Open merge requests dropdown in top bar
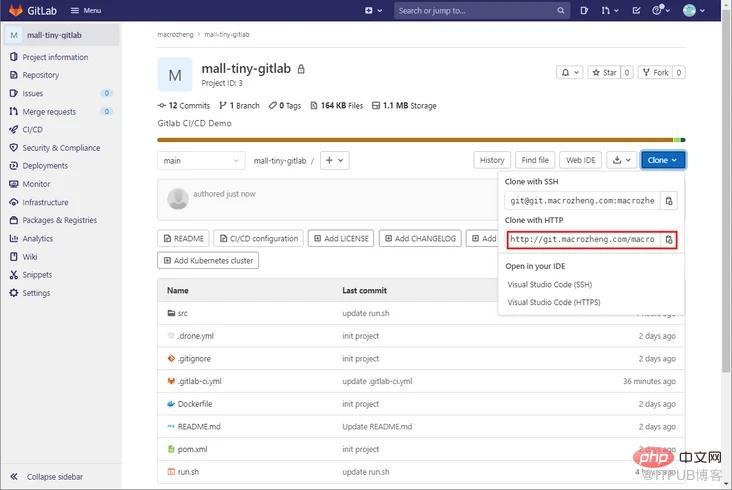Viewport: 732px width, 490px height. [x=610, y=10]
